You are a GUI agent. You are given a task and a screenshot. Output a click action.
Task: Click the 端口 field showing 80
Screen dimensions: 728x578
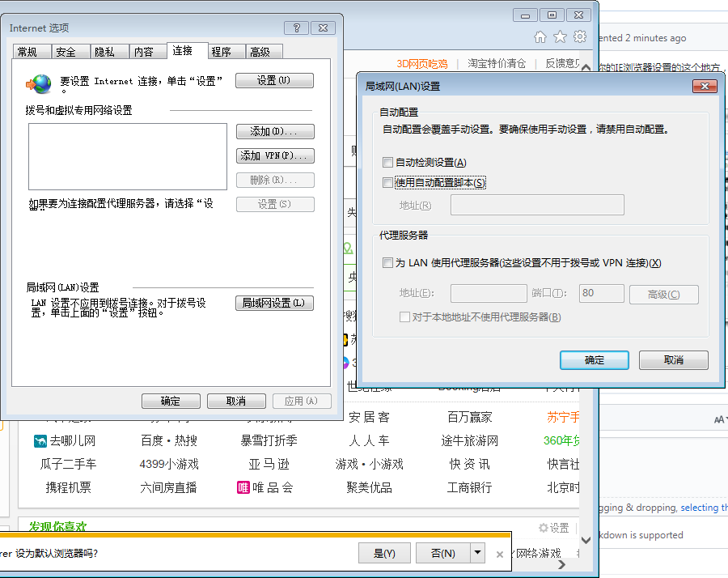(x=601, y=293)
